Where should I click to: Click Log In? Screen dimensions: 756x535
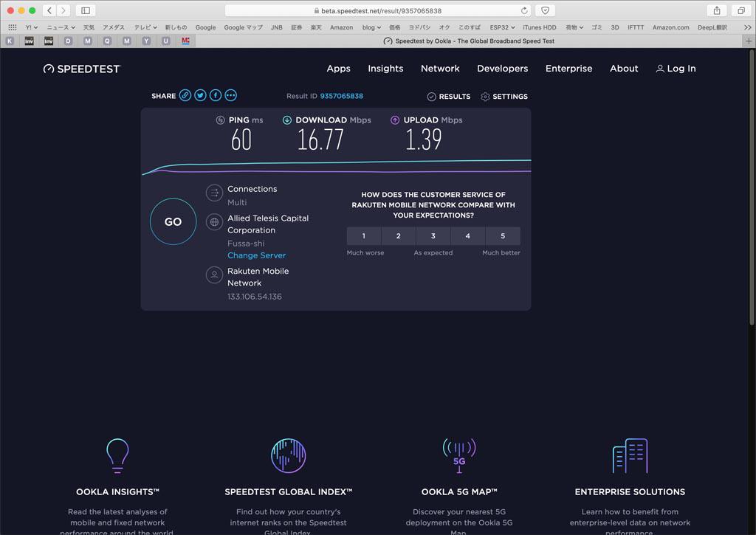676,69
